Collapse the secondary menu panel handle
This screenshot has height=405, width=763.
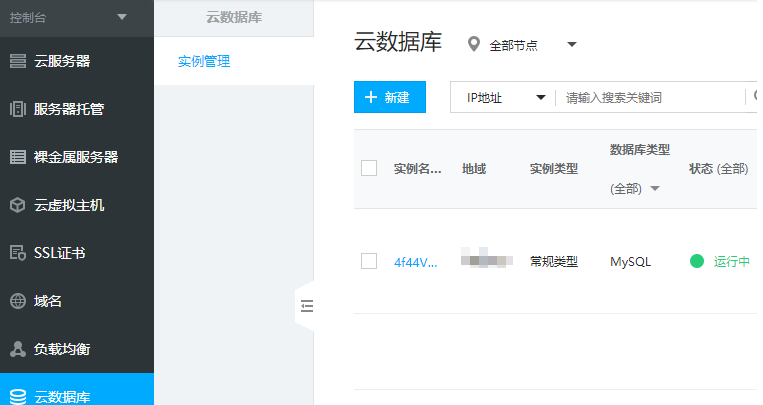pyautogui.click(x=306, y=306)
